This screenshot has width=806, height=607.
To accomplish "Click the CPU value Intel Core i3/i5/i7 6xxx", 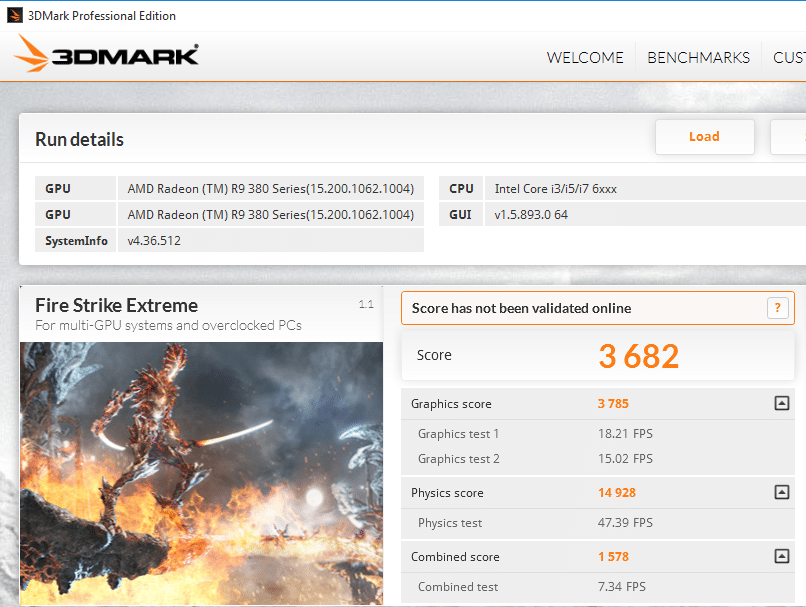I will pos(556,189).
